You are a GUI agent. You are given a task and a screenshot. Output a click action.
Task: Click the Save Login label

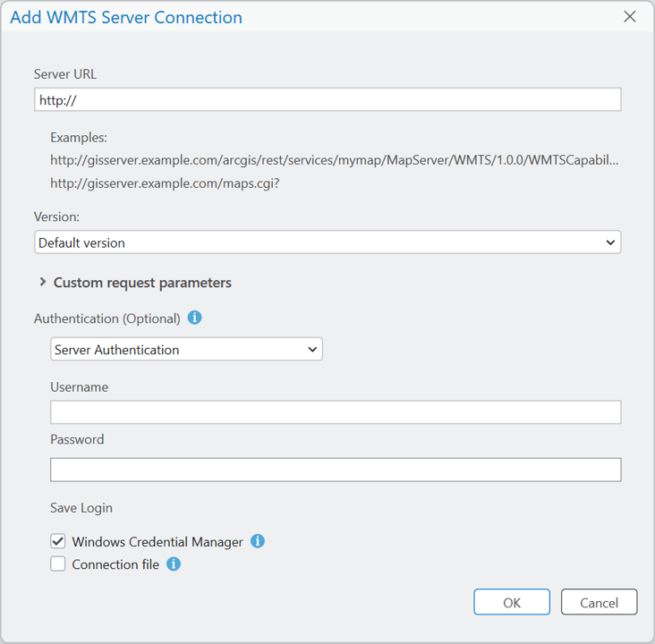click(81, 508)
